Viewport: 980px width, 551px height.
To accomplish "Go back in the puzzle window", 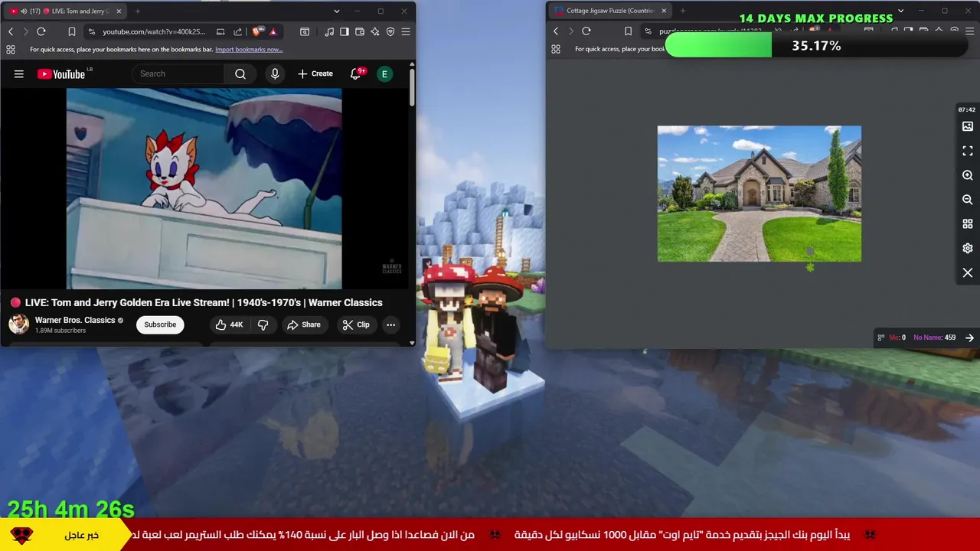I will tap(556, 31).
